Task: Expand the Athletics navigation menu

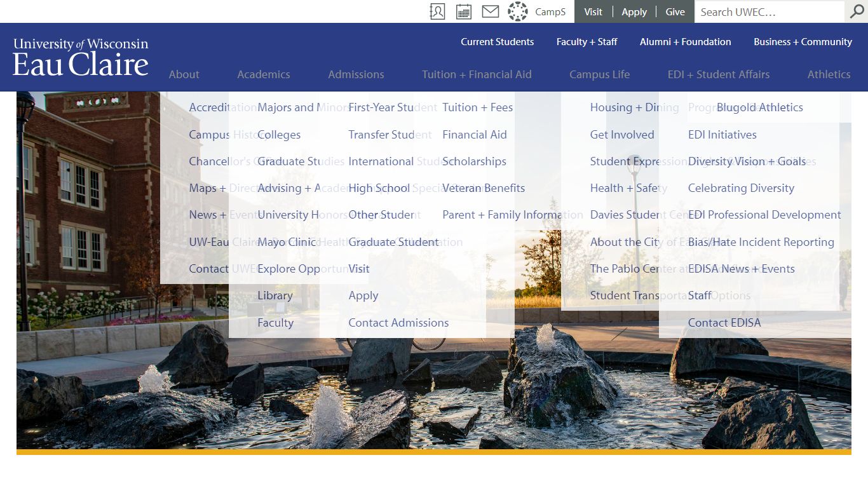Action: tap(829, 74)
